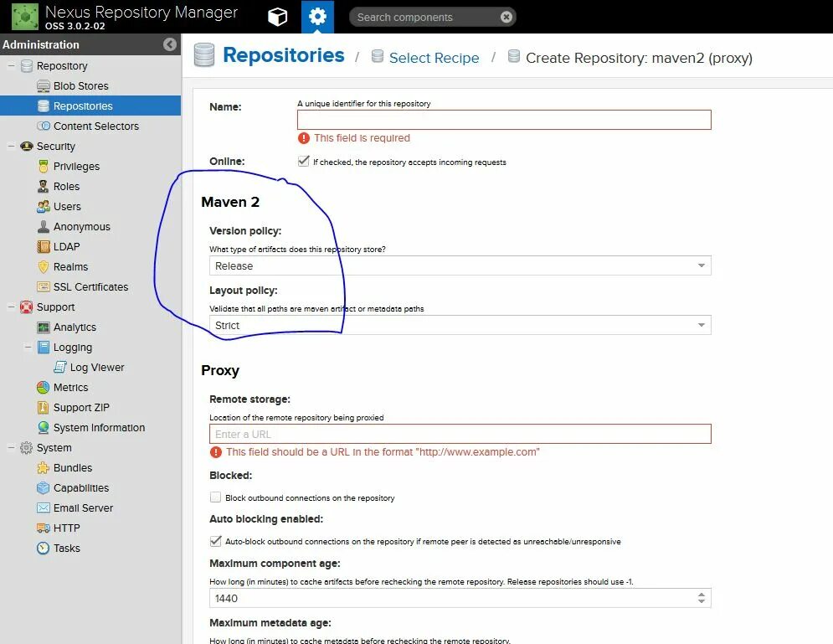Image resolution: width=833 pixels, height=644 pixels.
Task: Collapse the Logging tree node
Action: [28, 347]
